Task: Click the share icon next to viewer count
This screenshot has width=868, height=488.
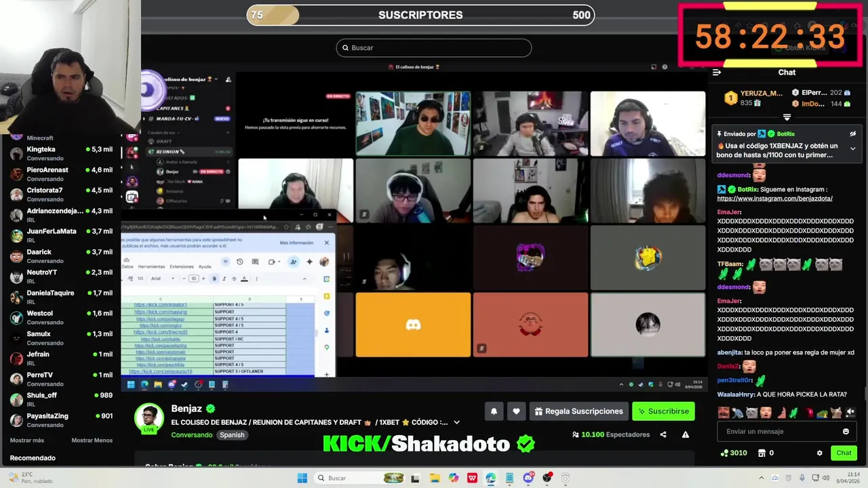Action: tap(663, 434)
